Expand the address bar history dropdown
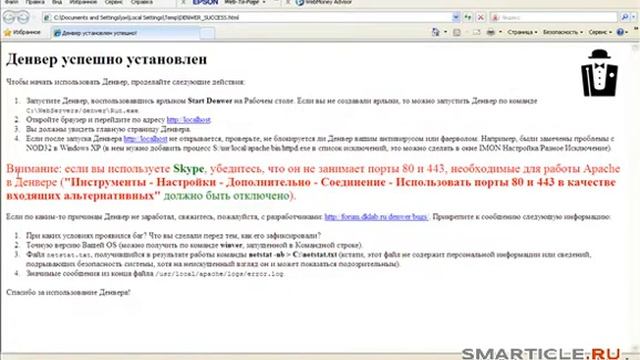Viewport: 640px width, 360px height. (456, 18)
